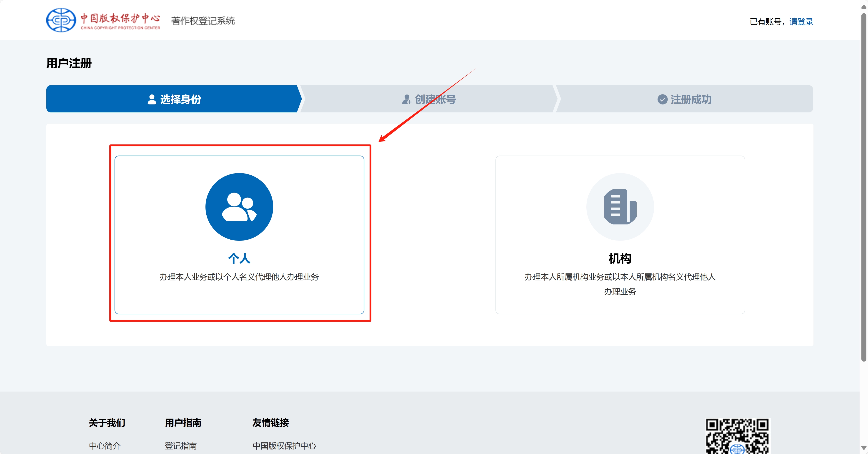
Task: Click the 关于我们 footer heading
Action: (107, 423)
